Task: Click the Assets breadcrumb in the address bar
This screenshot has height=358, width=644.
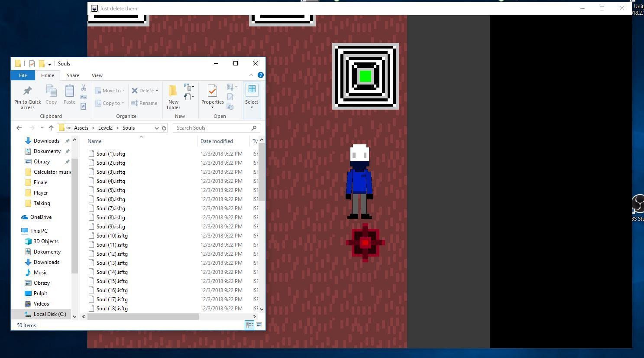Action: tap(81, 128)
